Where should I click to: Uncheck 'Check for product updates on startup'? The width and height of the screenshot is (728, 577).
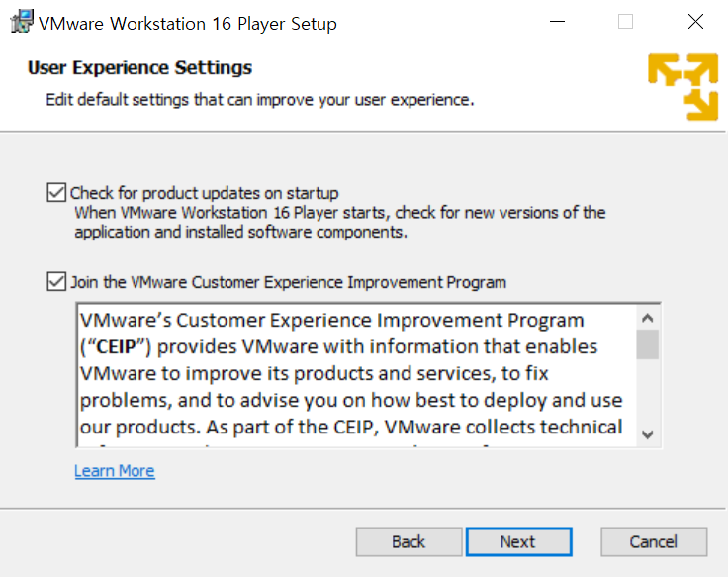tap(56, 192)
